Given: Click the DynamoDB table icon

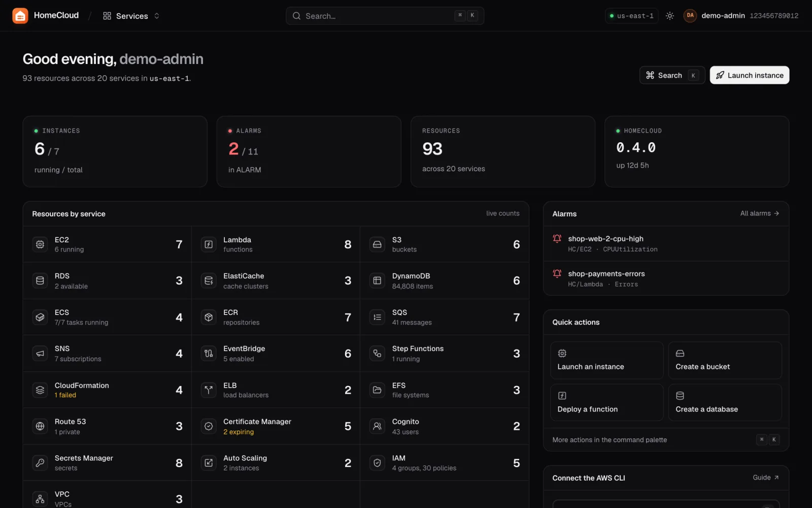Looking at the screenshot, I should coord(377,280).
